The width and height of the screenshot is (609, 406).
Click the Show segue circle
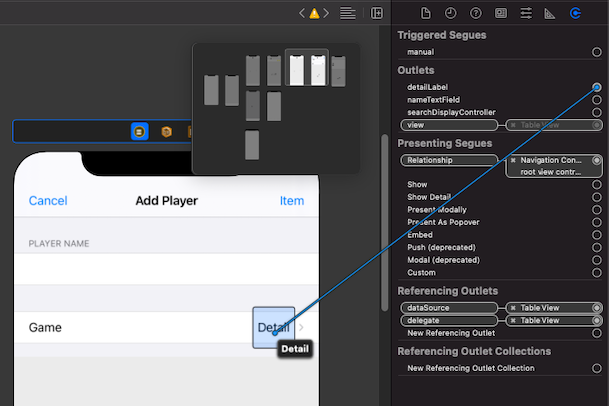[x=597, y=184]
